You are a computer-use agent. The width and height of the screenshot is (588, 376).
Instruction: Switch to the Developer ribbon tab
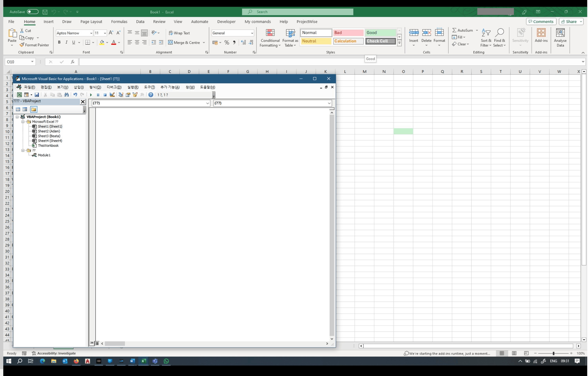(x=226, y=22)
